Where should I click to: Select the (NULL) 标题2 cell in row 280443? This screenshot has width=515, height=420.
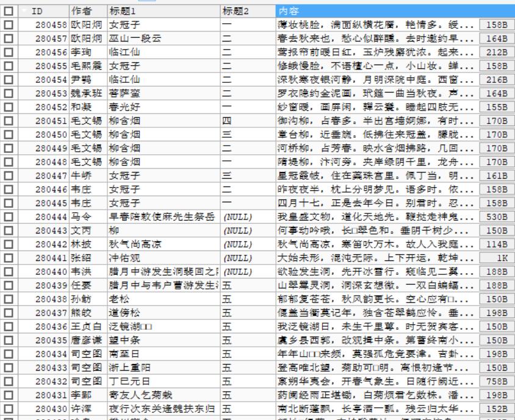248,230
